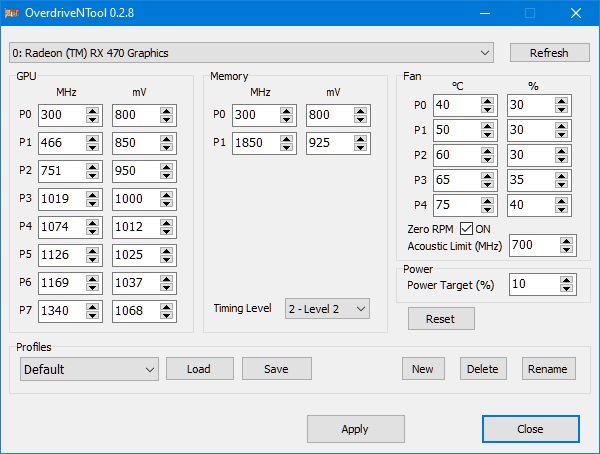The height and width of the screenshot is (454, 600).
Task: Decrease GPU P7 MHz with down arrow
Action: click(x=93, y=315)
